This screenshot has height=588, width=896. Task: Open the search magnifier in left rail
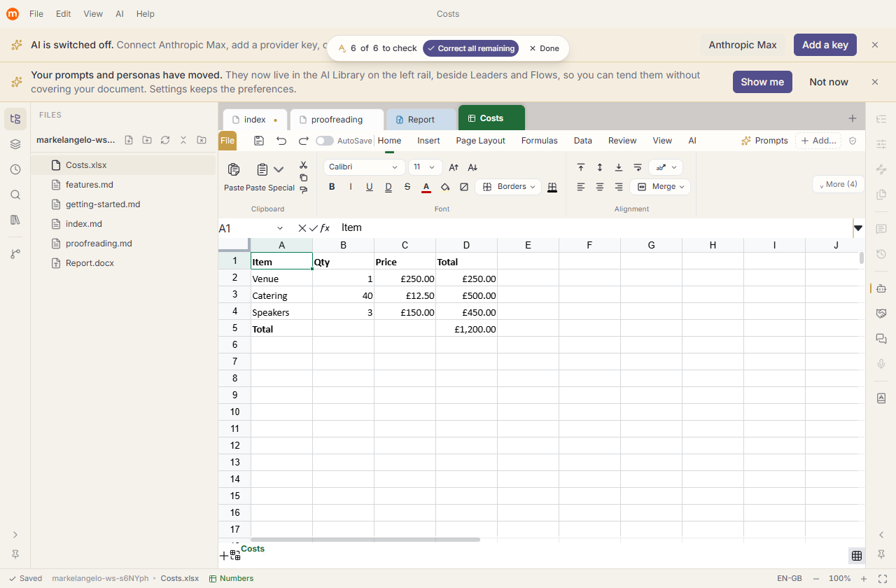(15, 195)
